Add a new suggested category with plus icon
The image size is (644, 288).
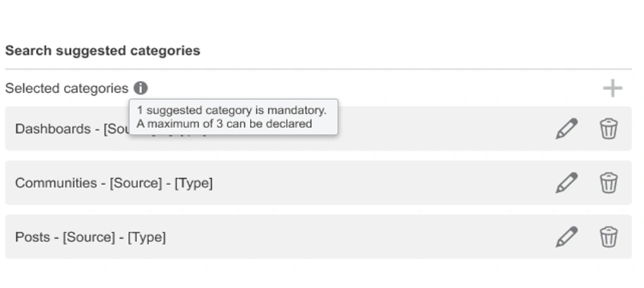tap(612, 89)
